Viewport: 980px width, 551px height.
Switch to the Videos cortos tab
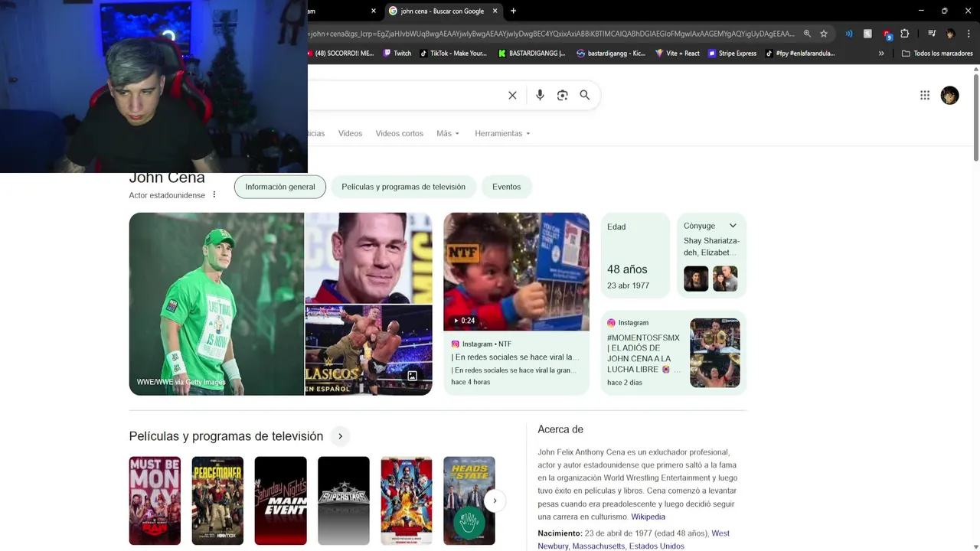[x=399, y=133]
